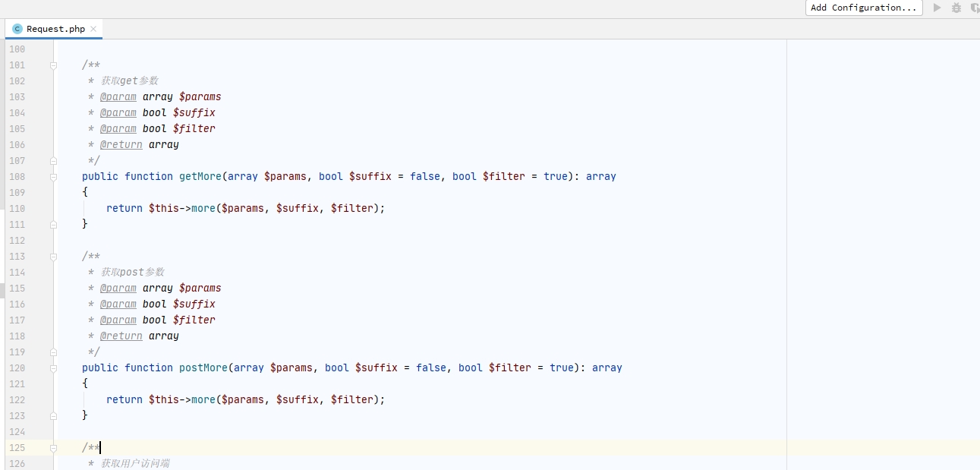Click the @return tag on line 106
The image size is (980, 470).
[121, 144]
